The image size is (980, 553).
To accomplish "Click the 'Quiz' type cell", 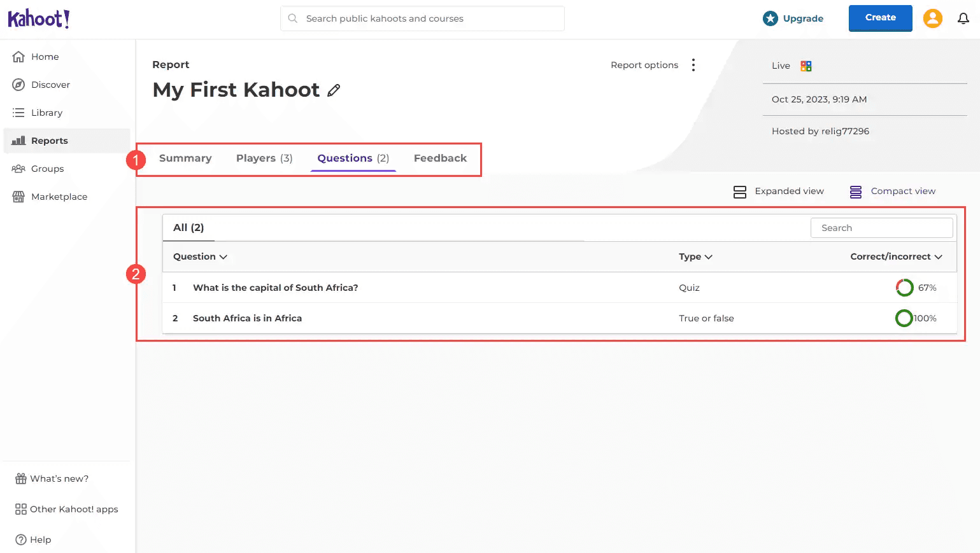I will [689, 288].
